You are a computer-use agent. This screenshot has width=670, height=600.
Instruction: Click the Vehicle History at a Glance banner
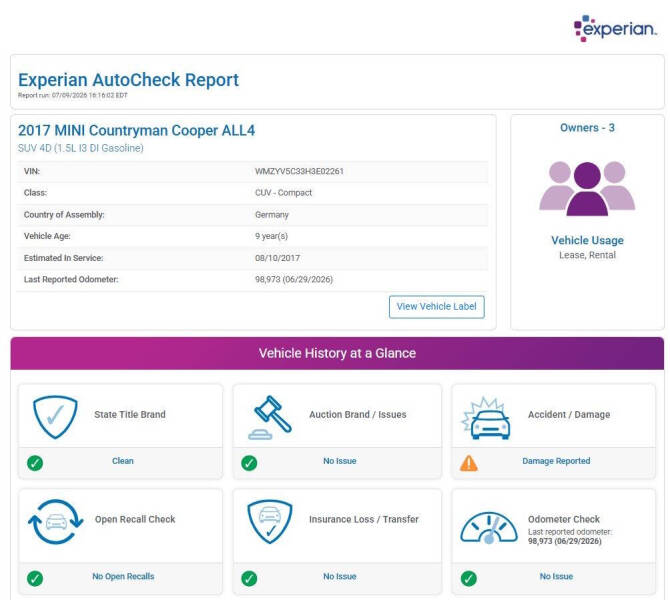pyautogui.click(x=337, y=353)
